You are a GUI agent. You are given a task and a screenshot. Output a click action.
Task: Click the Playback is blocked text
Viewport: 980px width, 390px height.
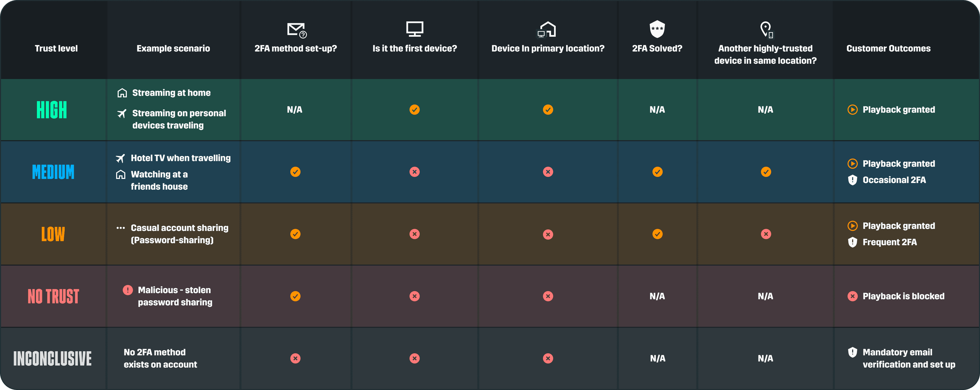click(x=903, y=296)
